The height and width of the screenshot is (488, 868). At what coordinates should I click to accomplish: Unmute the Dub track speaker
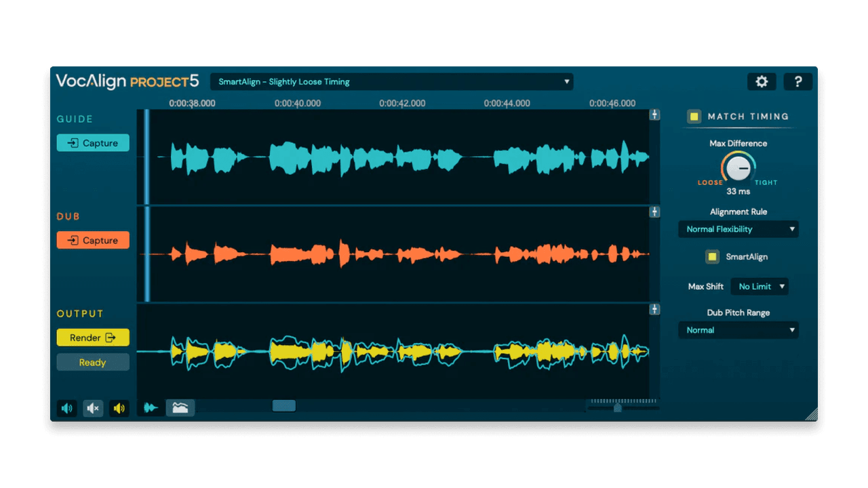point(93,407)
